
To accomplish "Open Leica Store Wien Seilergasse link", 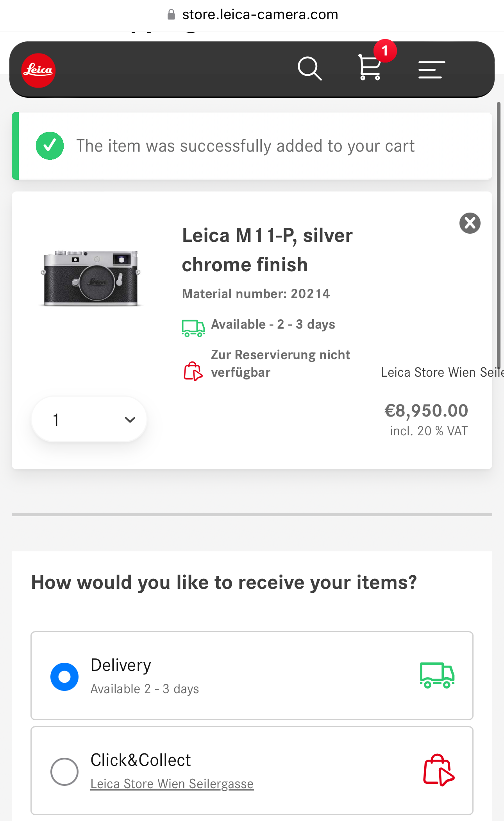I will pyautogui.click(x=172, y=784).
